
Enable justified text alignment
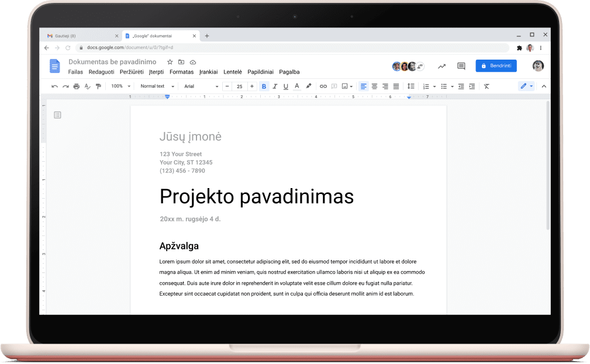[x=396, y=86]
